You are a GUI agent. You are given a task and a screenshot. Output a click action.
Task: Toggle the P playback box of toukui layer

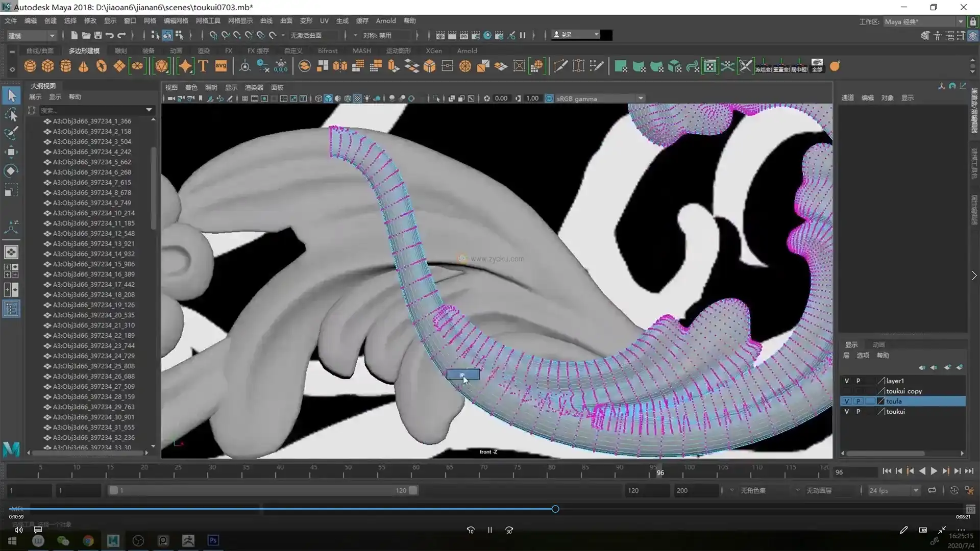pyautogui.click(x=859, y=412)
